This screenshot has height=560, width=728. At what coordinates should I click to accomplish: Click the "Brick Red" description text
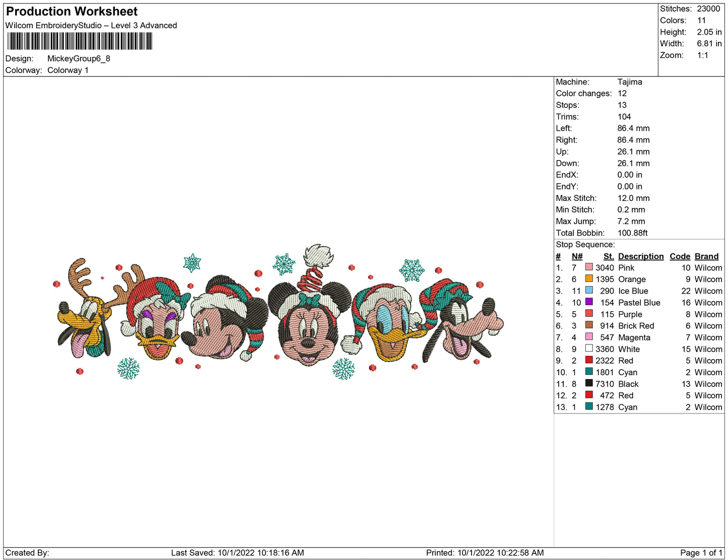636,326
